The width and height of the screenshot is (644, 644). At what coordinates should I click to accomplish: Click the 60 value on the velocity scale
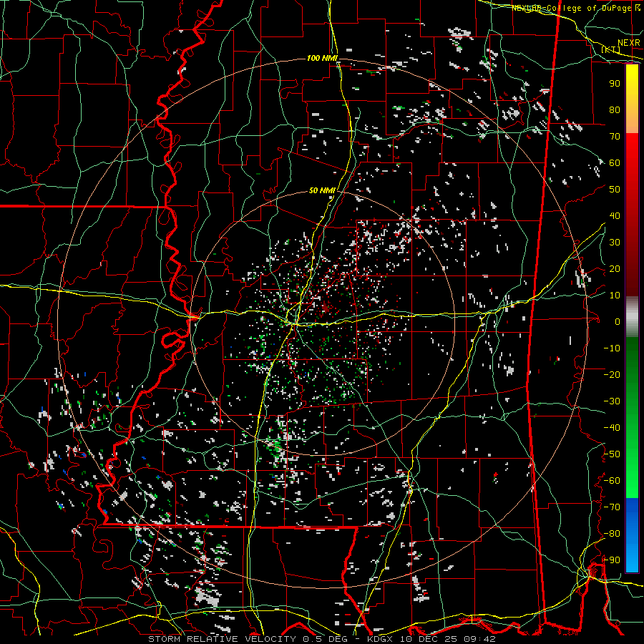(x=615, y=163)
